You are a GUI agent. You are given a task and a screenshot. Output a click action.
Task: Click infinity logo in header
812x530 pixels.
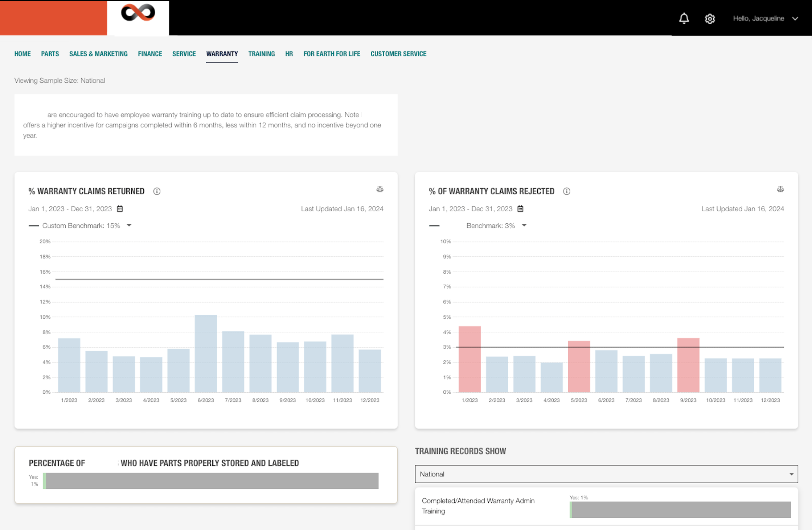click(x=138, y=13)
